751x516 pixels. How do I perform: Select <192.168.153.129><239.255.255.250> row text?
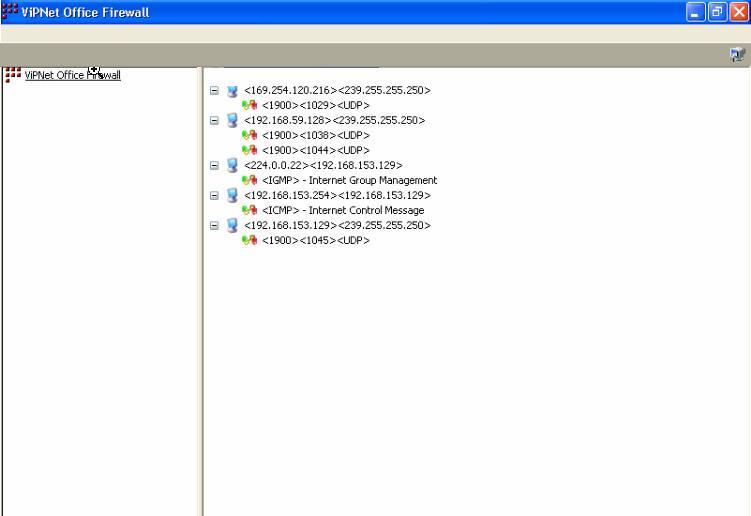pyautogui.click(x=337, y=225)
